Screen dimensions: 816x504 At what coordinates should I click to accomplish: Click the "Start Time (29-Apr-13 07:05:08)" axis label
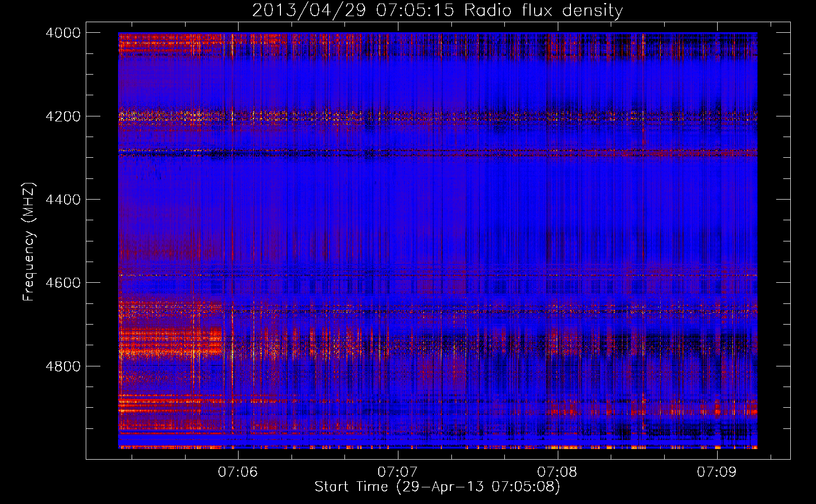click(x=437, y=487)
